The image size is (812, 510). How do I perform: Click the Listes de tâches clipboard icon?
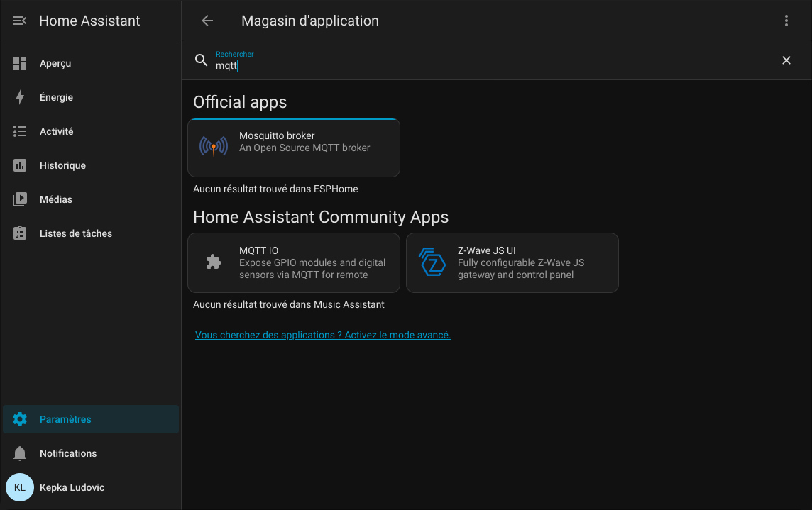click(20, 233)
